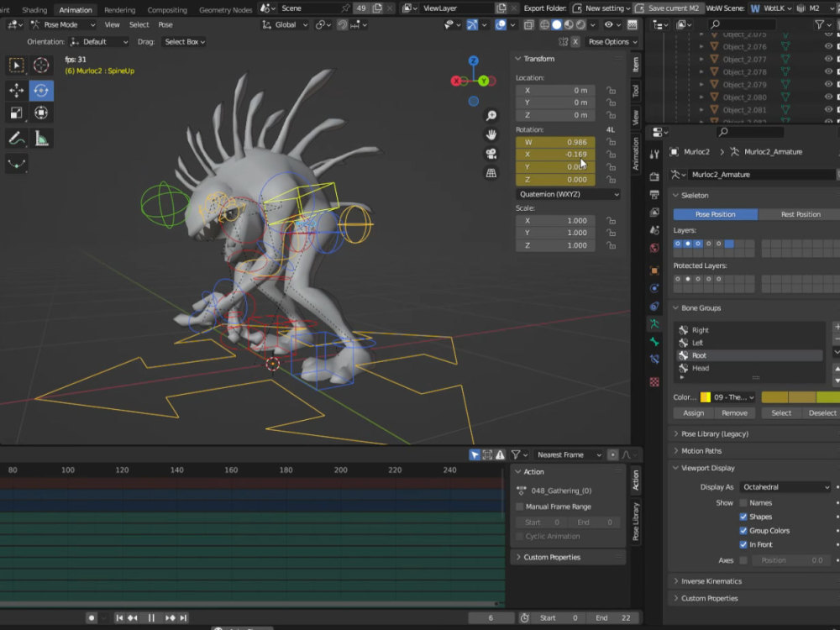Image resolution: width=840 pixels, height=630 pixels.
Task: Click the Assign bone group button
Action: click(x=693, y=413)
